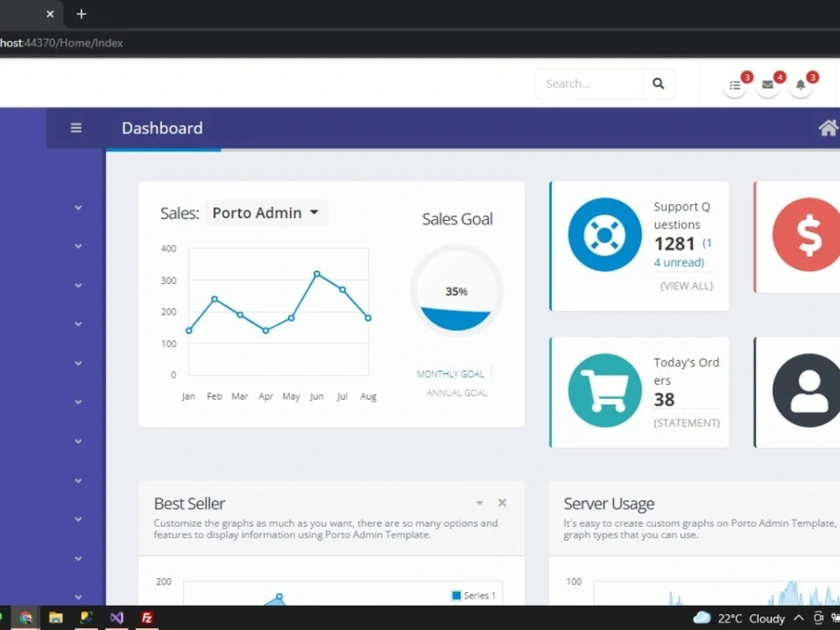This screenshot has width=840, height=630.
Task: Click the Best Seller heading
Action: coord(189,503)
